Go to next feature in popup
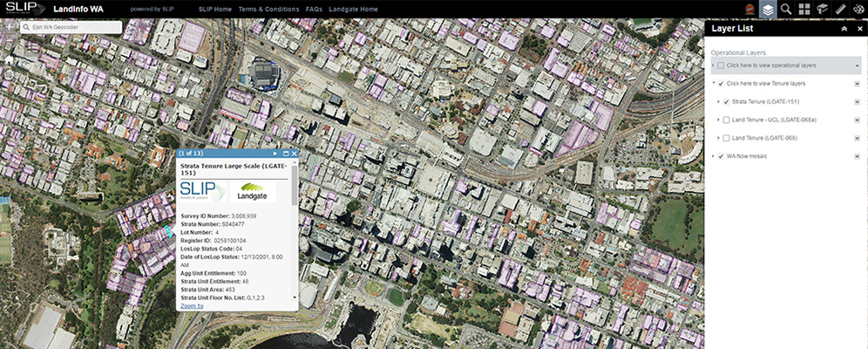The height and width of the screenshot is (349, 868). (275, 154)
